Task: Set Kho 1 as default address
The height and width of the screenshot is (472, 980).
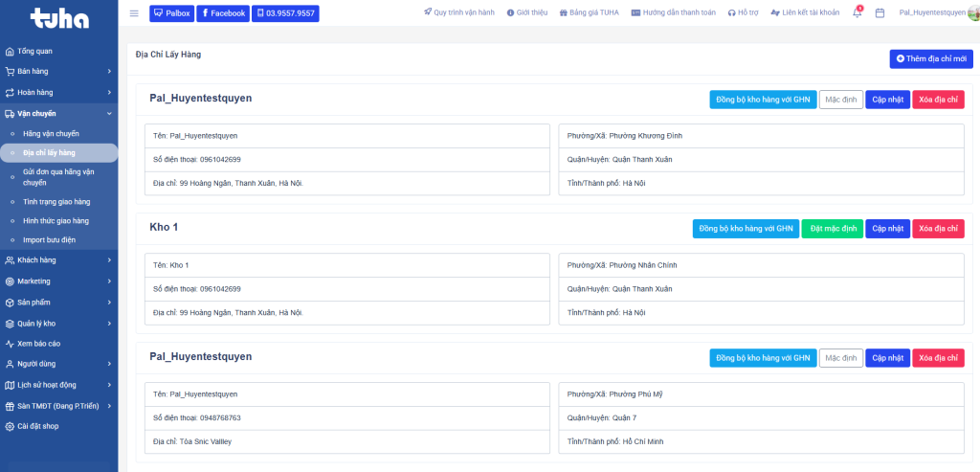Action: point(831,229)
